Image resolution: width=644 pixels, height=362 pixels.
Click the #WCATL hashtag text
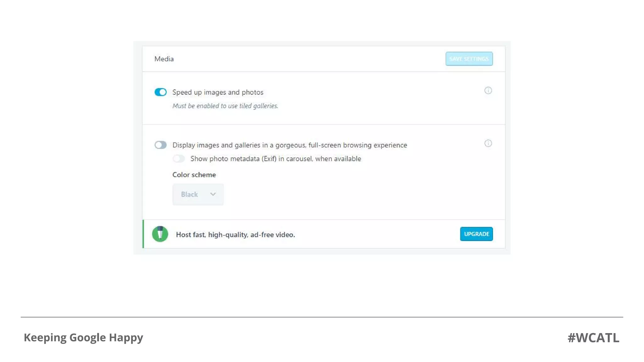point(593,338)
